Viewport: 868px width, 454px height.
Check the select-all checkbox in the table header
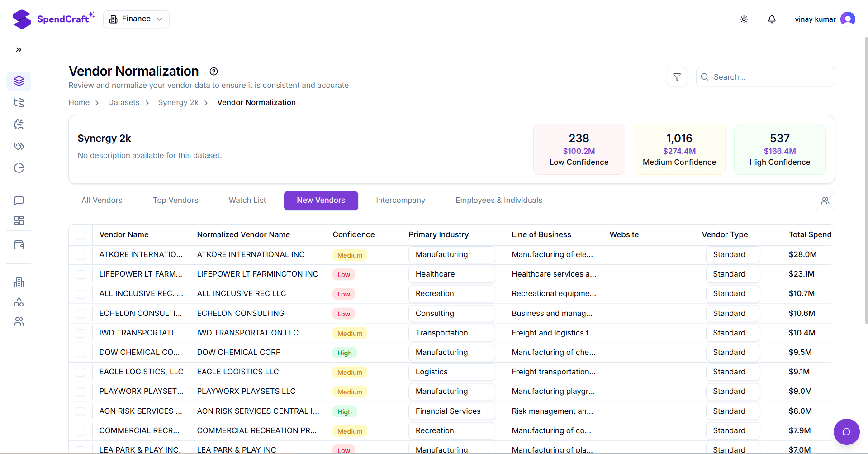click(x=81, y=235)
